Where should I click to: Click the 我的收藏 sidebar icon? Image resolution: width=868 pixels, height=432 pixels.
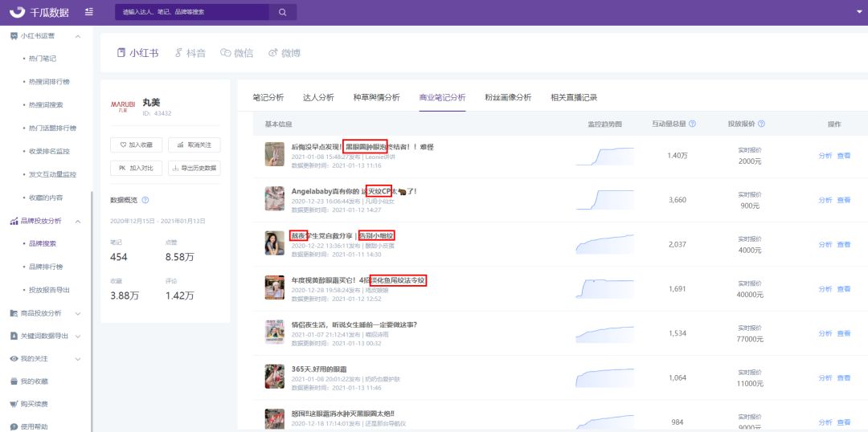[14, 381]
